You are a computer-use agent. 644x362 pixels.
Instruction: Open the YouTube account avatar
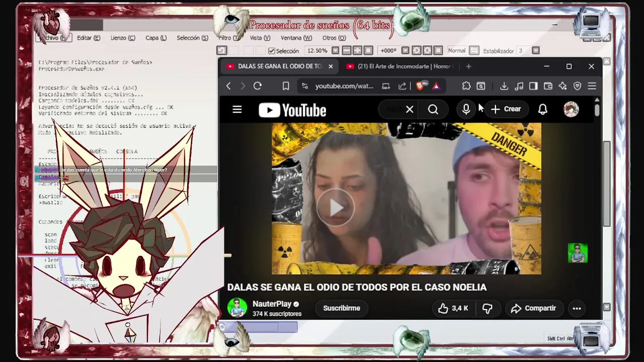pos(571,110)
